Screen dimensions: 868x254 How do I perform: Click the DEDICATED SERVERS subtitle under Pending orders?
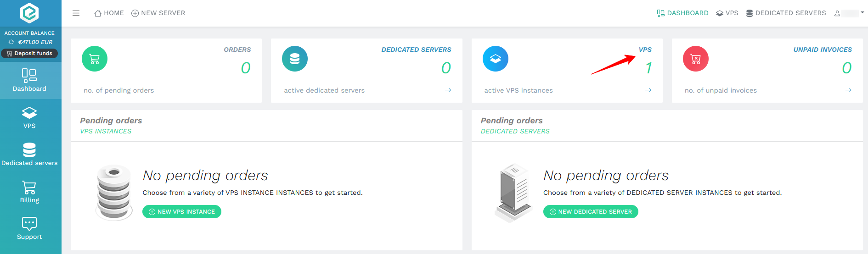pos(515,131)
